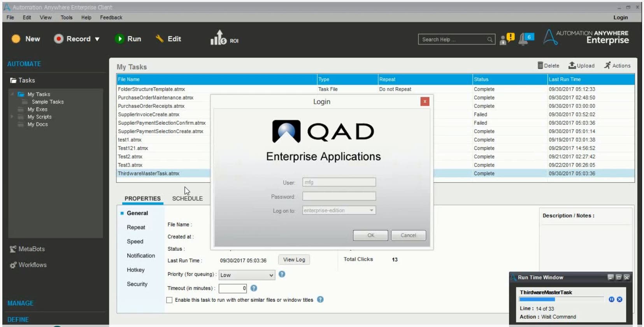Open the Record dropdown arrow
644x327 pixels.
[97, 39]
